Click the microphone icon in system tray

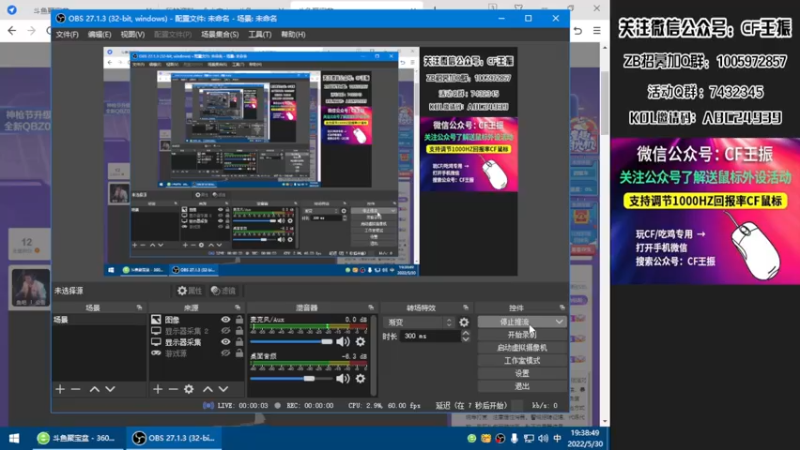(x=514, y=438)
